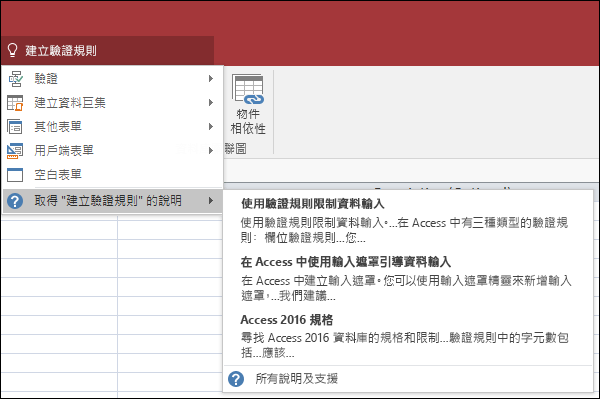Screen dimensions: 600x399
Task: Click the 其他表單 form icon
Action: (x=15, y=127)
